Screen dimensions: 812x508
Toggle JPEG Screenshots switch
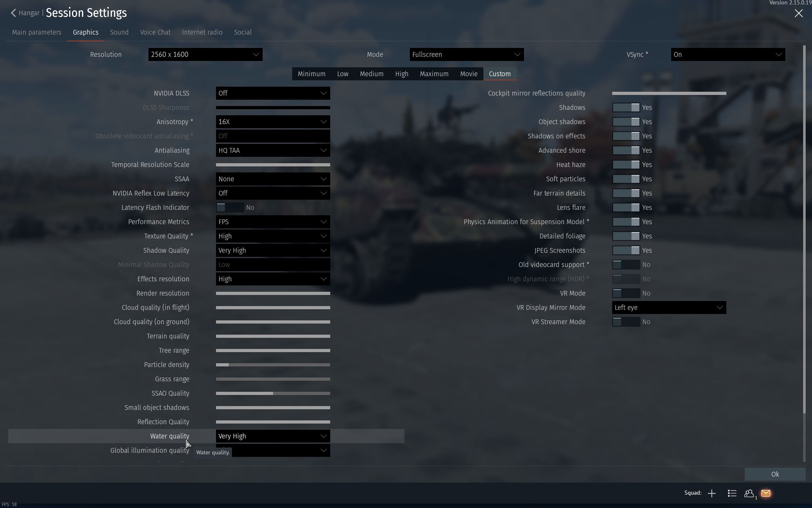coord(626,250)
